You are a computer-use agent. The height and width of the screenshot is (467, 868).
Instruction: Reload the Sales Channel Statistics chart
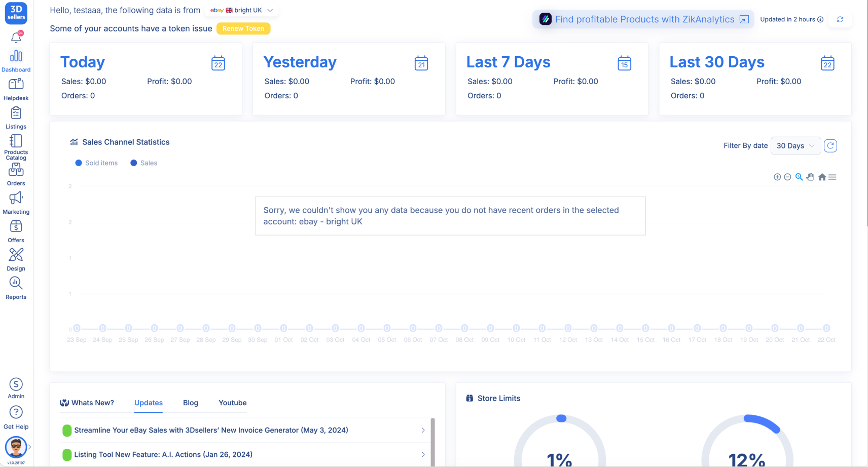click(x=830, y=146)
